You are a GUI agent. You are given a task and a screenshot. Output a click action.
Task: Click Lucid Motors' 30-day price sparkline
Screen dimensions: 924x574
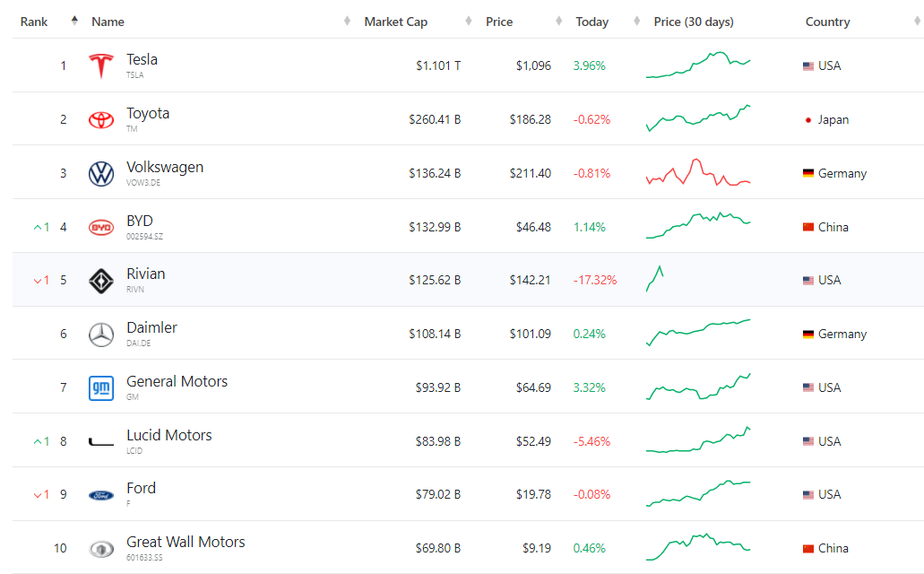point(698,440)
